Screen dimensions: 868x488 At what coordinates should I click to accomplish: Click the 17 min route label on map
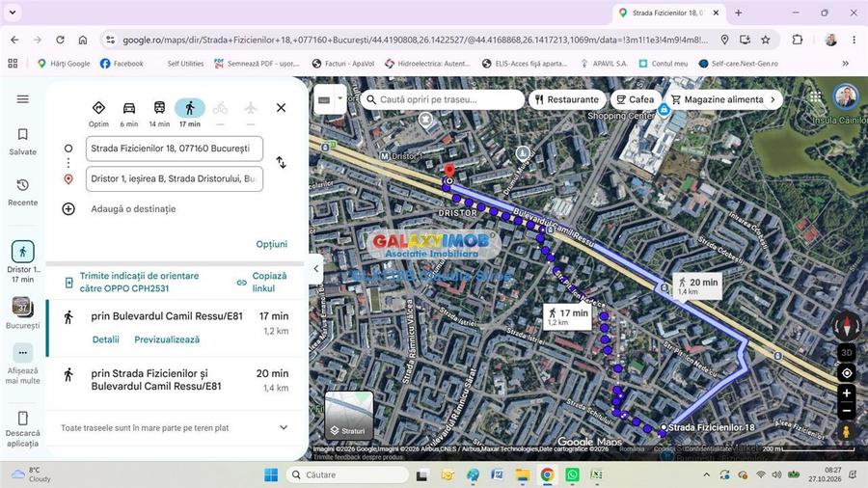coord(567,316)
